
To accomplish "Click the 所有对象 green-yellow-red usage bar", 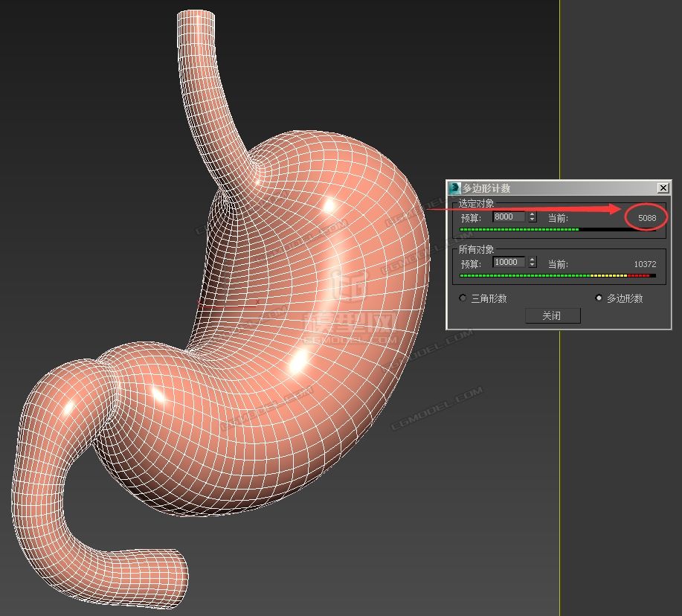I will tap(558, 276).
